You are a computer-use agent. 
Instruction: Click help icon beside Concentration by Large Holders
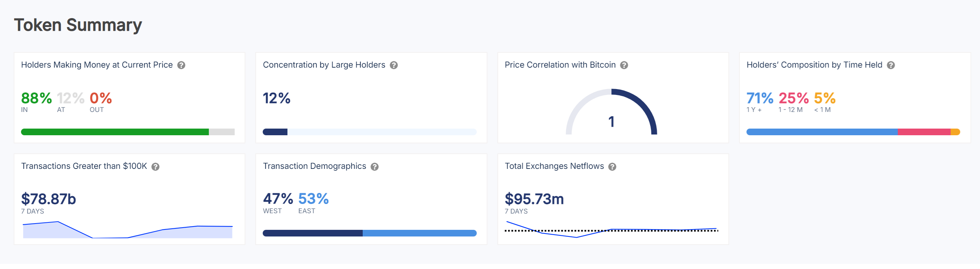click(394, 65)
